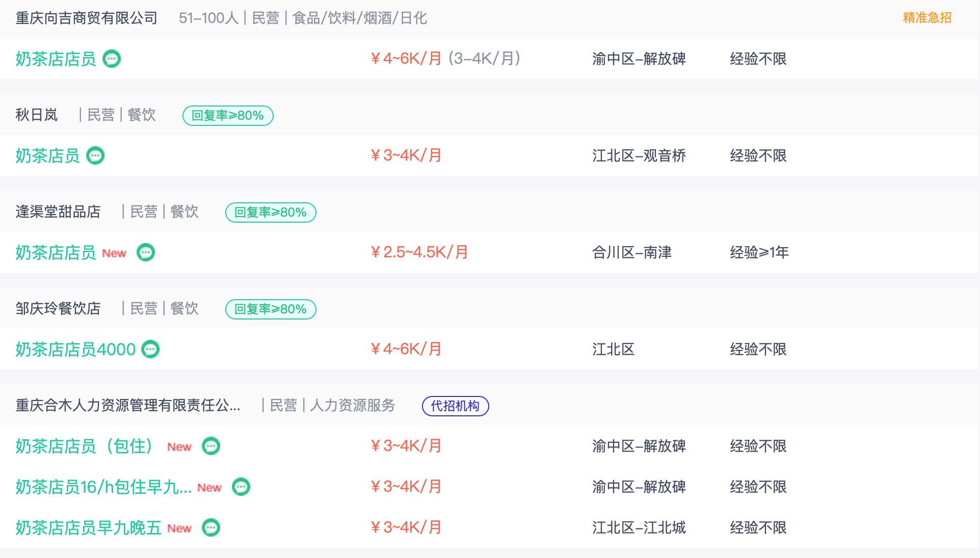Visit company page 逢渠堂甜品店
Viewport: 980px width, 558px height.
(x=58, y=211)
